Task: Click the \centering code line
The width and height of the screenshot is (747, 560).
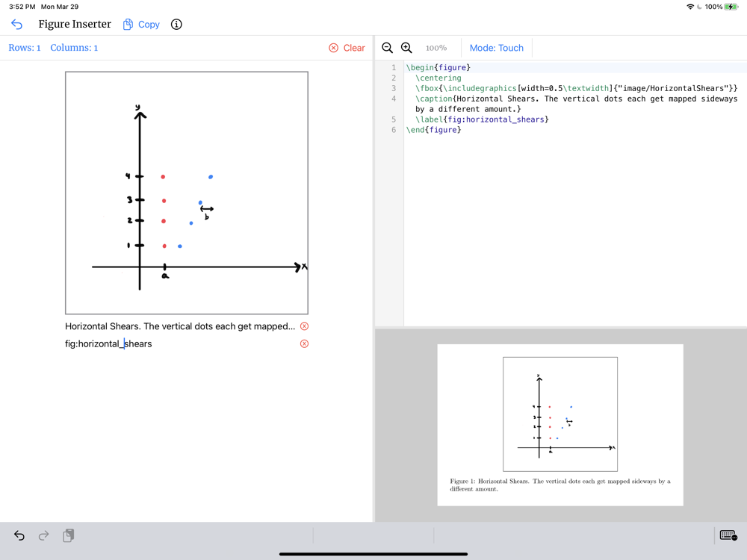Action: [x=438, y=78]
